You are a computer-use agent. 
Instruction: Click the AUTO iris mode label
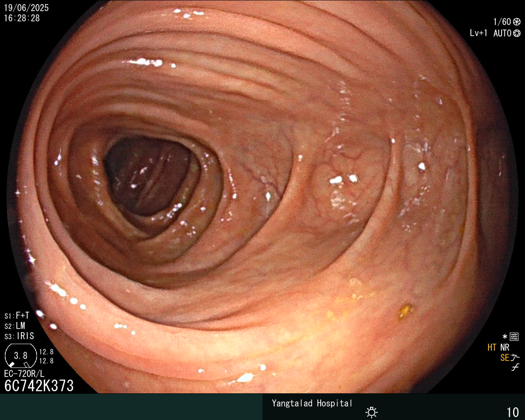[502, 33]
